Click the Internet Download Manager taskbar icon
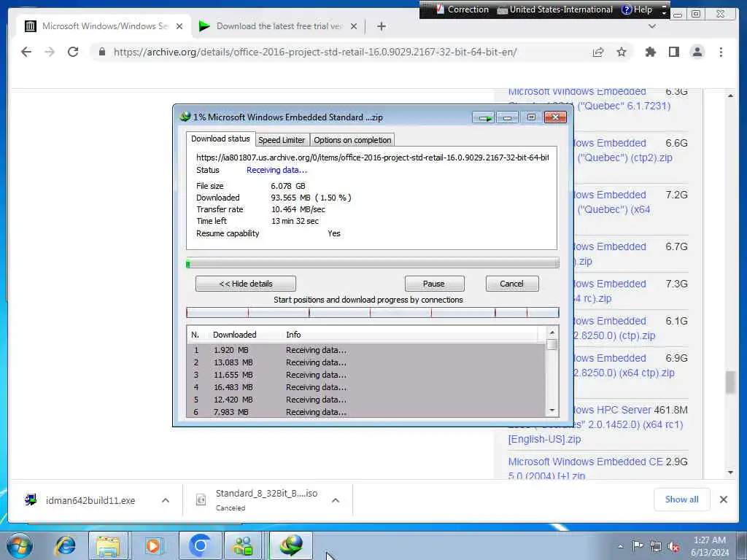This screenshot has height=560, width=747. pyautogui.click(x=291, y=545)
